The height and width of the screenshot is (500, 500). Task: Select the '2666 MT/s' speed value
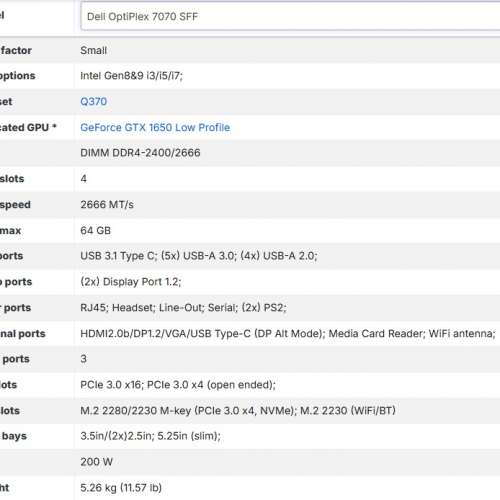(x=107, y=204)
